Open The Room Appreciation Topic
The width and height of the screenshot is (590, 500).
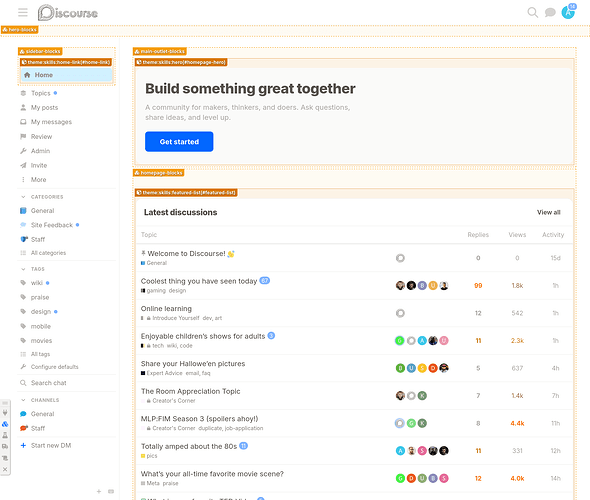(190, 391)
